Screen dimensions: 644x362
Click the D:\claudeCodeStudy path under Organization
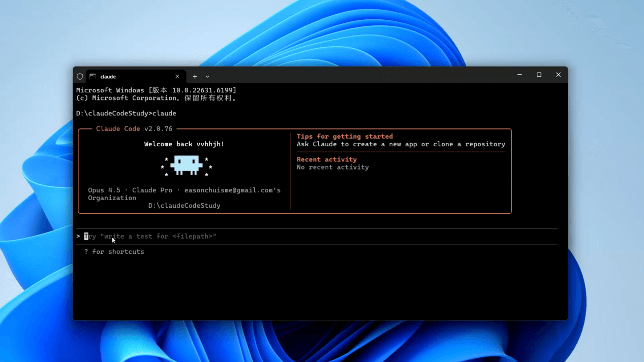184,206
